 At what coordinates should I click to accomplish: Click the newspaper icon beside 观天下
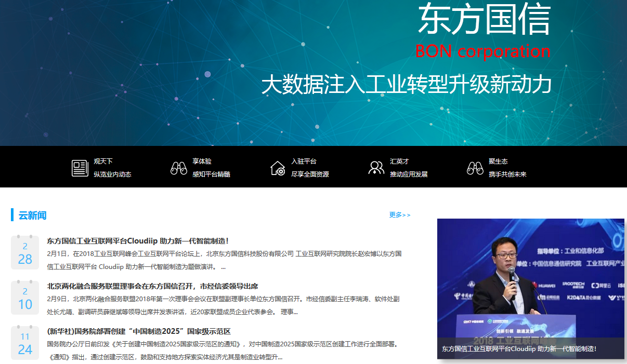pos(80,168)
